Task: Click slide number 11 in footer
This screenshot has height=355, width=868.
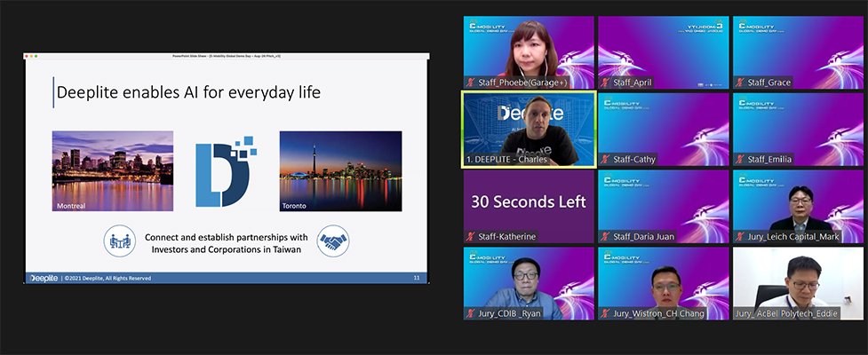Action: click(x=417, y=278)
